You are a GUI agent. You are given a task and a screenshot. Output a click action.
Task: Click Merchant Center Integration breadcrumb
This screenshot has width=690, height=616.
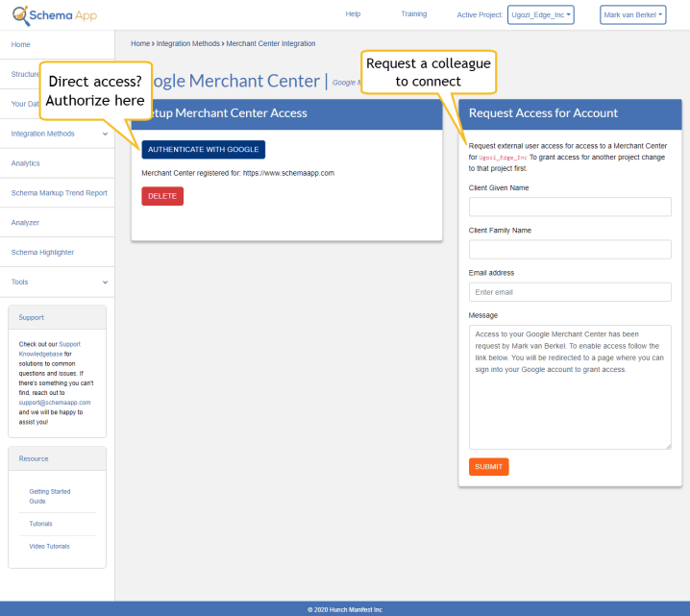point(271,43)
